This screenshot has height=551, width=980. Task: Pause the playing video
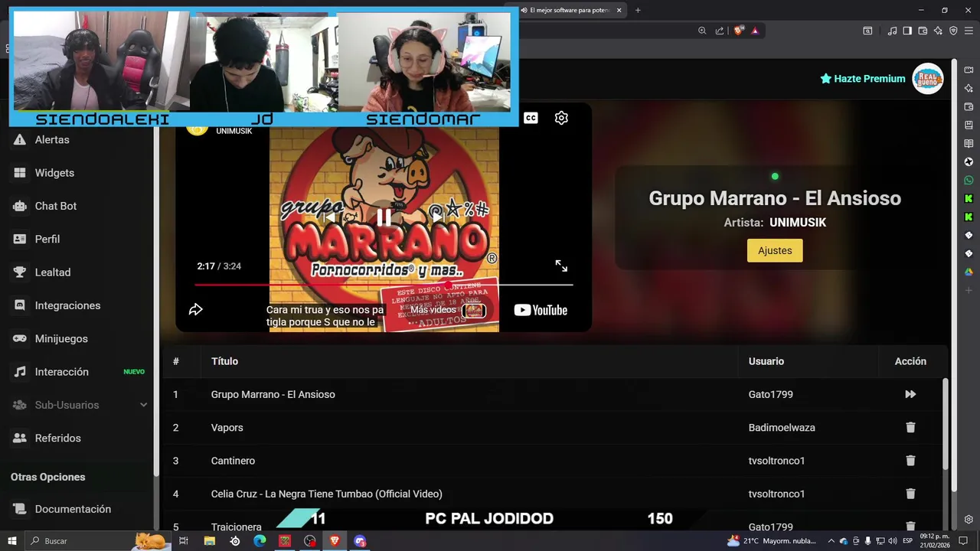click(x=384, y=217)
